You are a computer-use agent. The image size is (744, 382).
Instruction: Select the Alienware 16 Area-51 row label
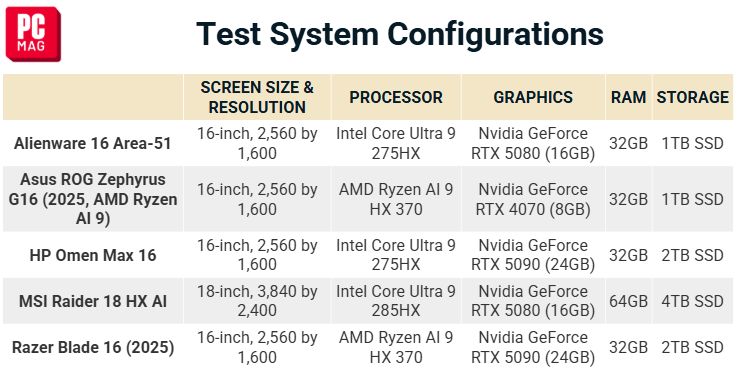pyautogui.click(x=93, y=143)
